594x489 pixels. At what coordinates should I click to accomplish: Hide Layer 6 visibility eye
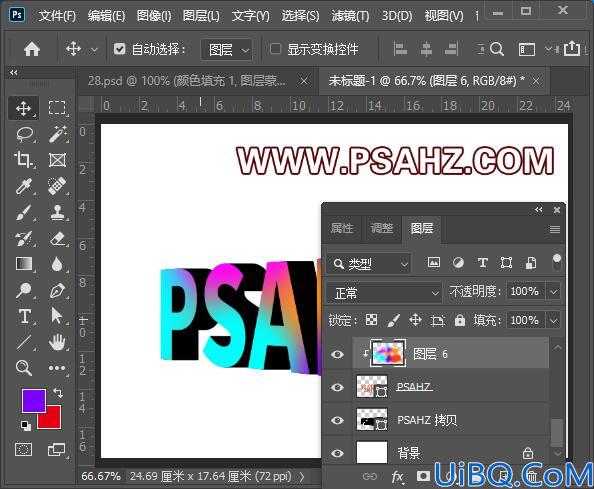click(337, 354)
